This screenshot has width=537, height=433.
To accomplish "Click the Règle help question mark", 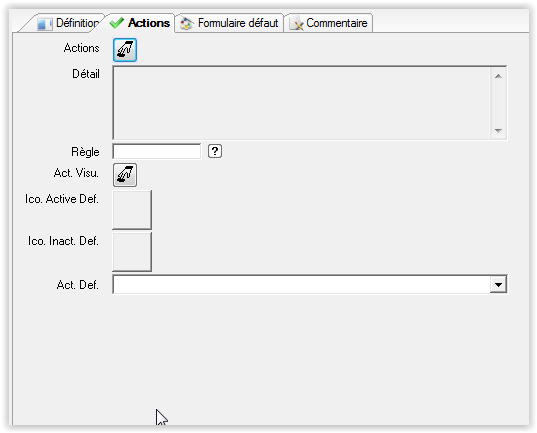I will pos(215,151).
